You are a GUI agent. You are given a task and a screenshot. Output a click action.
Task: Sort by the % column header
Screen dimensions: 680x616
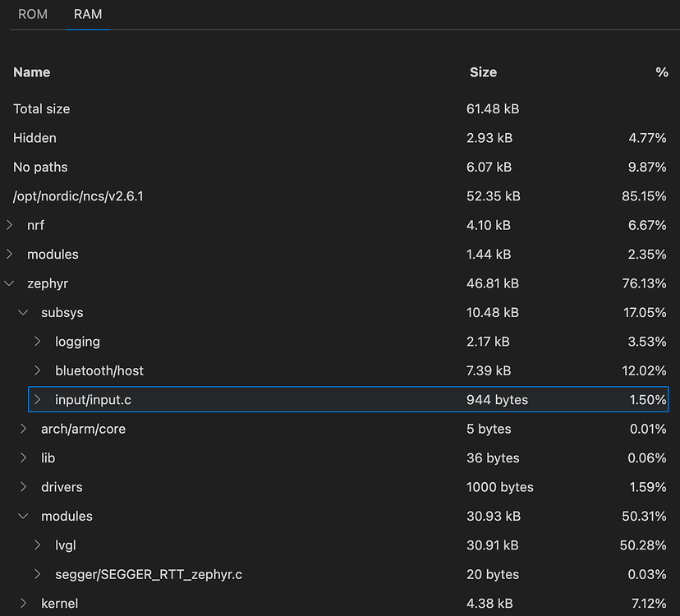tap(662, 72)
